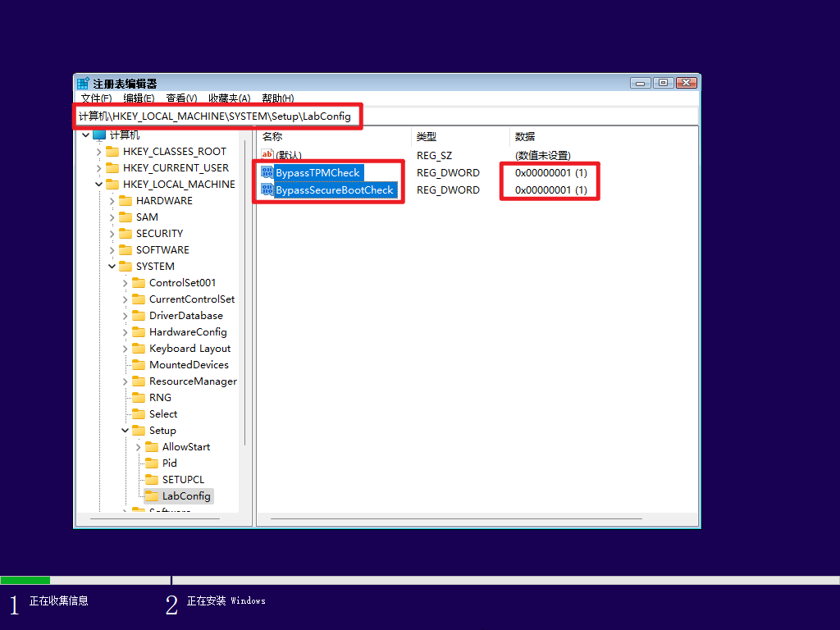Click the Registry Editor title bar icon
This screenshot has width=840, height=630.
83,83
